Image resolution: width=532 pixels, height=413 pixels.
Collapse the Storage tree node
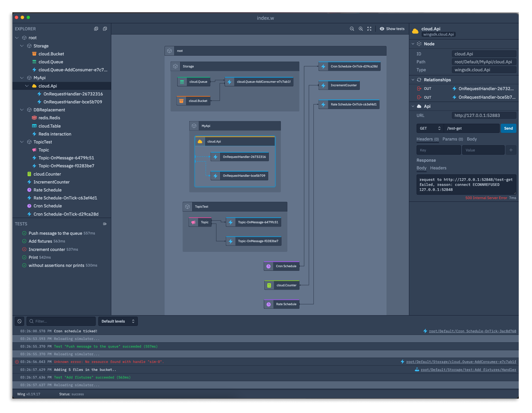pyautogui.click(x=22, y=46)
